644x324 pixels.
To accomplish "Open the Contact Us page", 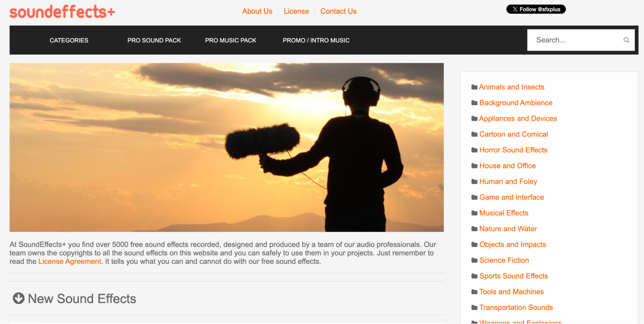I will [338, 11].
